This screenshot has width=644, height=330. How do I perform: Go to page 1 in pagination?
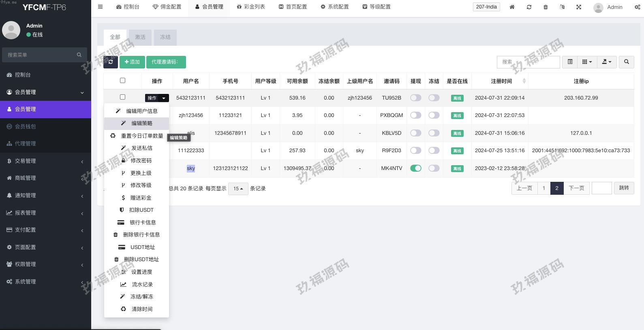[x=543, y=188]
